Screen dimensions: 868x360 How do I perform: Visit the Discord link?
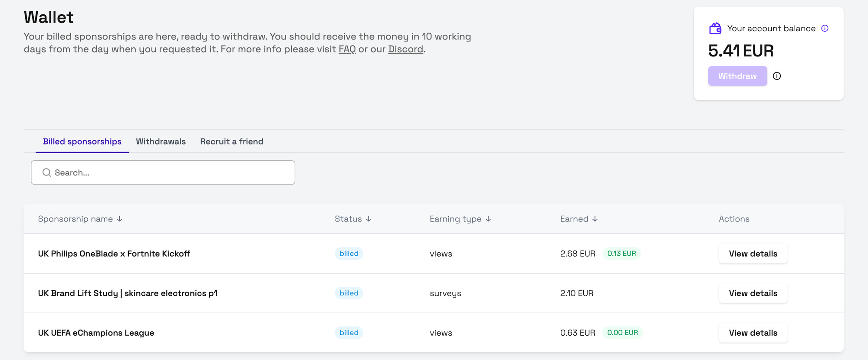[405, 49]
